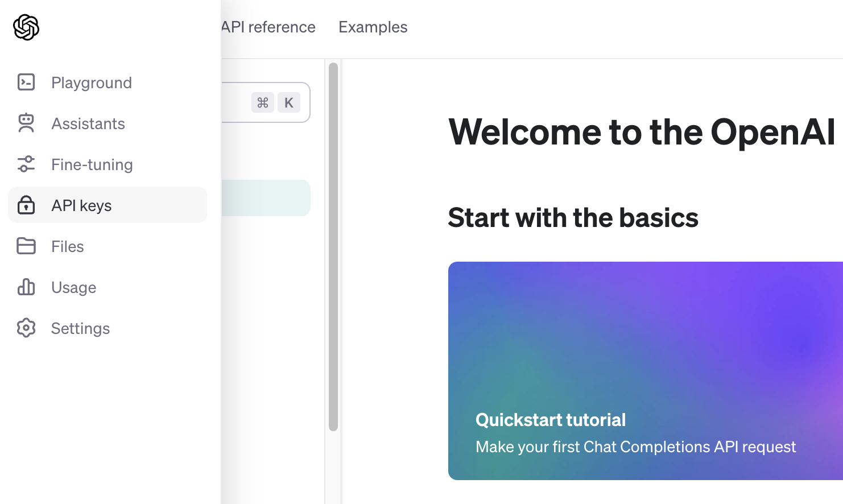The width and height of the screenshot is (843, 504).
Task: Open the API keys section
Action: pos(81,205)
